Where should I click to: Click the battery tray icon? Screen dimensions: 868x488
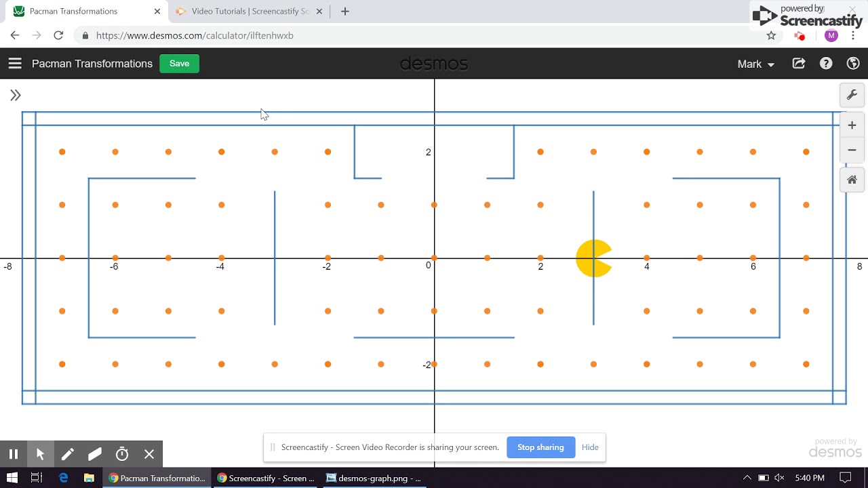point(764,478)
